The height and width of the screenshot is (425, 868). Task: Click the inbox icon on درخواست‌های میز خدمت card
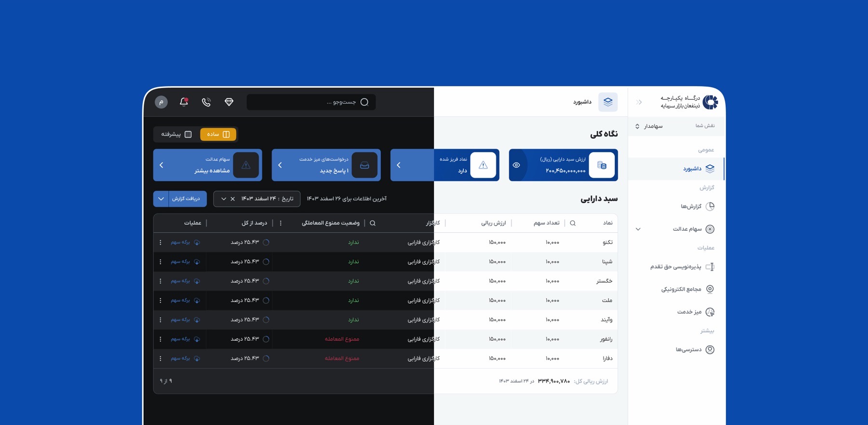click(x=365, y=165)
